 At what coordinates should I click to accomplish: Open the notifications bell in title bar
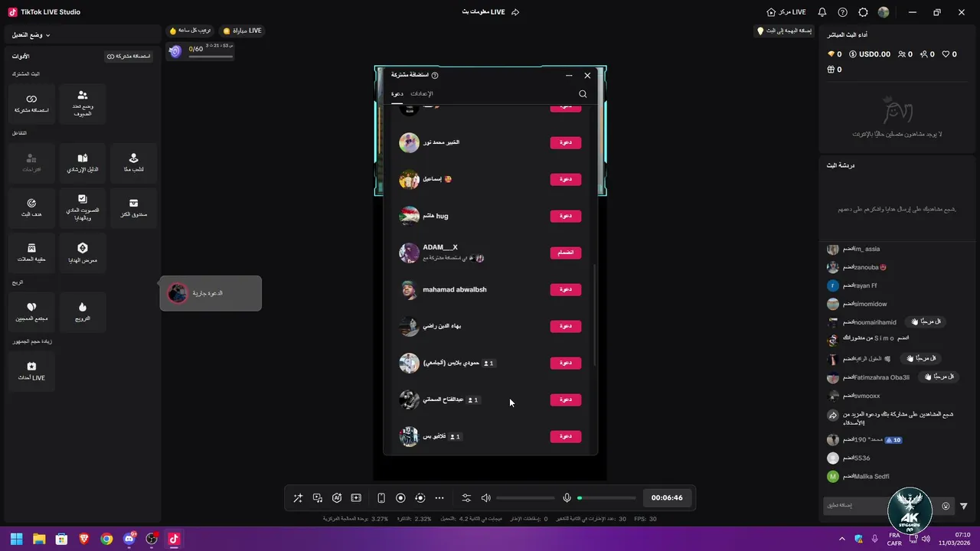click(x=822, y=12)
